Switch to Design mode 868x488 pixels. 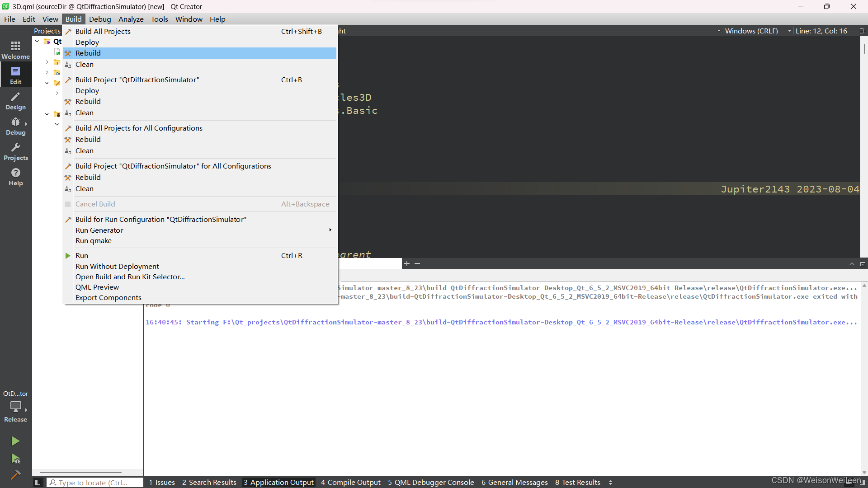[15, 101]
